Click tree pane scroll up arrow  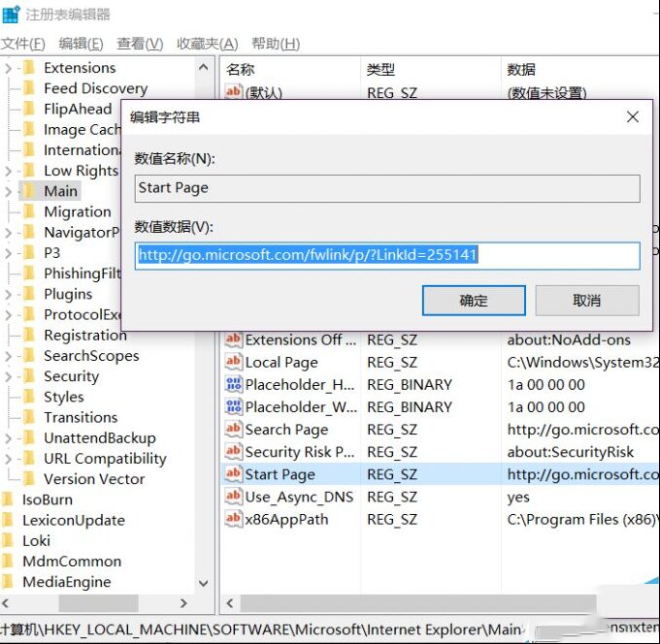(x=203, y=67)
